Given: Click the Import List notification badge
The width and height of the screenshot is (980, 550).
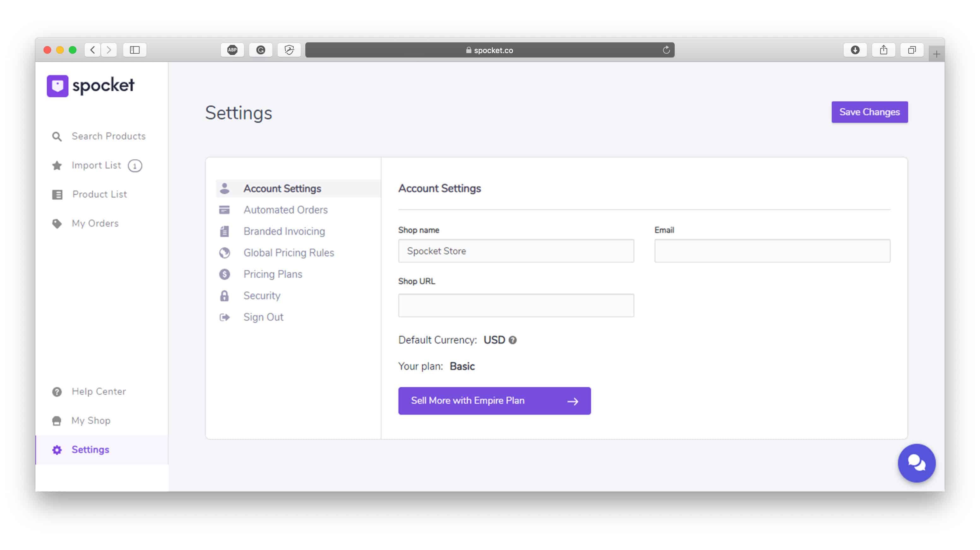Looking at the screenshot, I should pyautogui.click(x=134, y=166).
